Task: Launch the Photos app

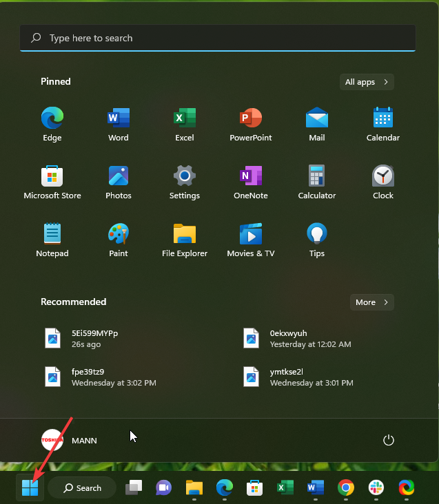Action: coord(119,182)
